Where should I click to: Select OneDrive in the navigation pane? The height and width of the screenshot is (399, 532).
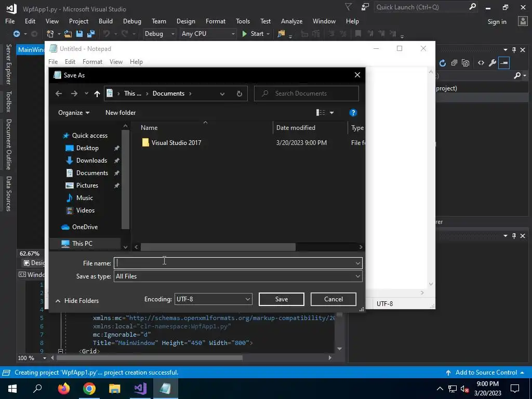(85, 227)
